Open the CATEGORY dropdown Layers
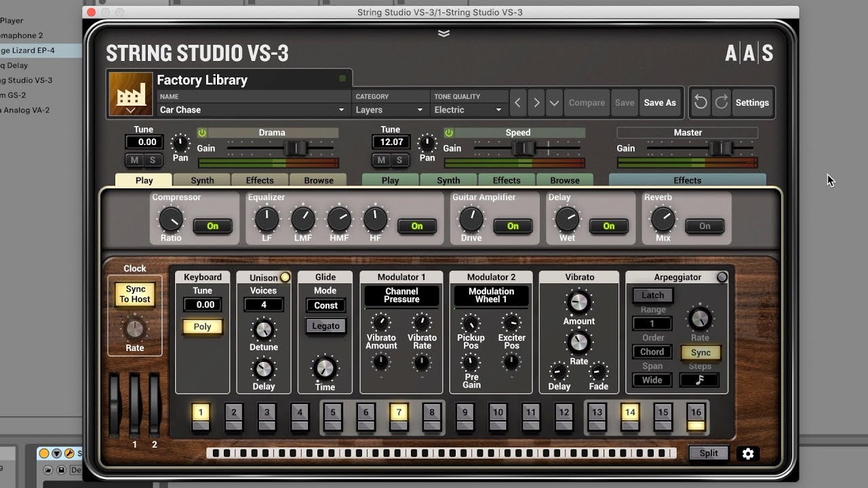The height and width of the screenshot is (488, 868). [390, 110]
